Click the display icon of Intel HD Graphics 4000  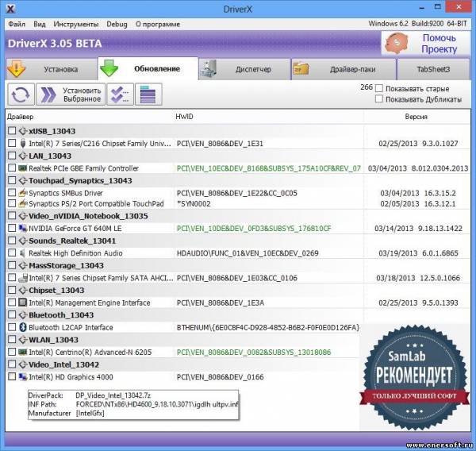click(22, 377)
